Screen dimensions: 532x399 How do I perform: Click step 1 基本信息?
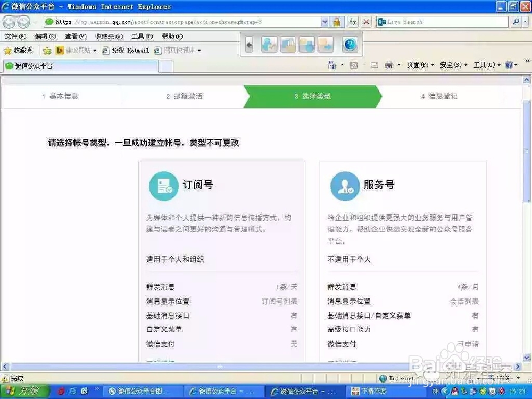point(61,96)
